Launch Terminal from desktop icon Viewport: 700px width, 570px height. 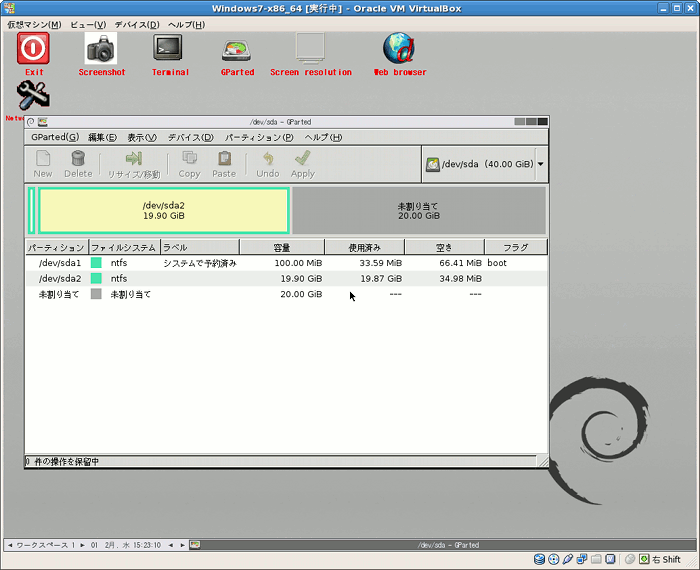click(168, 49)
